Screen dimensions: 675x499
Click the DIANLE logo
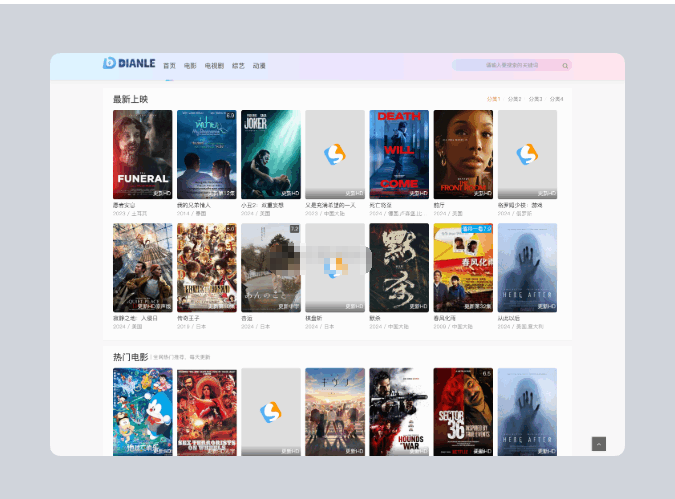[x=129, y=63]
